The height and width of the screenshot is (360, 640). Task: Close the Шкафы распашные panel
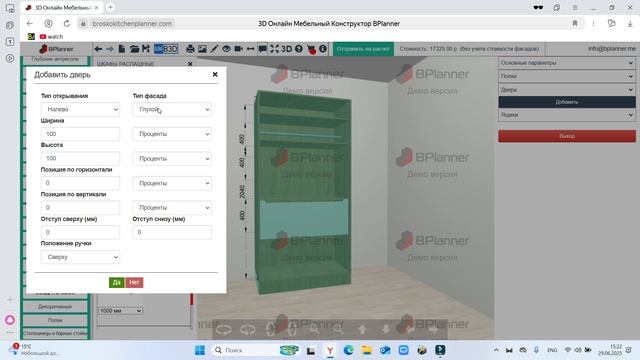(x=190, y=64)
